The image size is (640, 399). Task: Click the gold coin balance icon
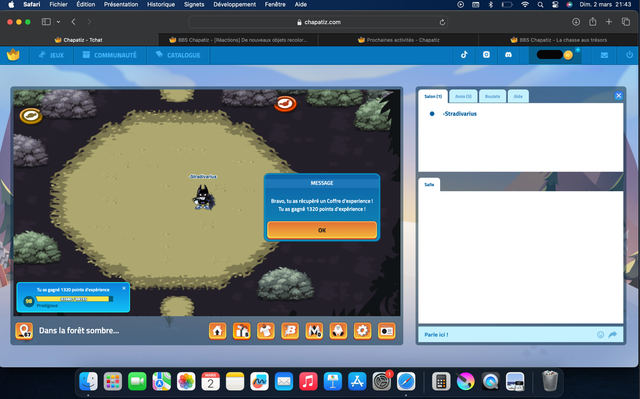point(568,55)
